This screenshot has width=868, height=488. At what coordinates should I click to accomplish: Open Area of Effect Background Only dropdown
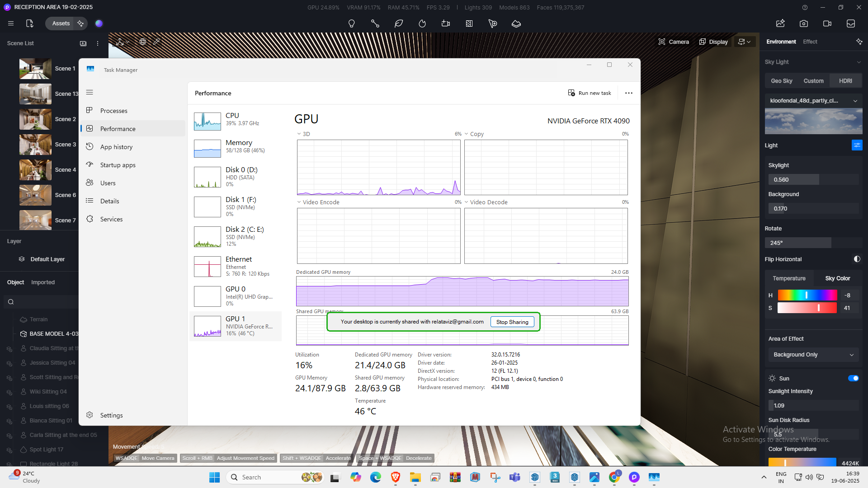coord(813,355)
